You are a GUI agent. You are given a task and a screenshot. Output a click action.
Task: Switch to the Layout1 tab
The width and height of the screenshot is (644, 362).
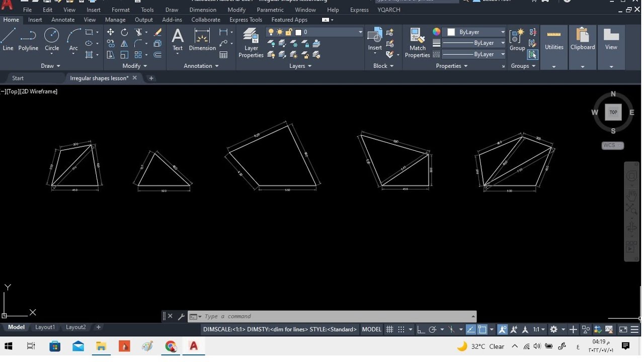click(45, 327)
